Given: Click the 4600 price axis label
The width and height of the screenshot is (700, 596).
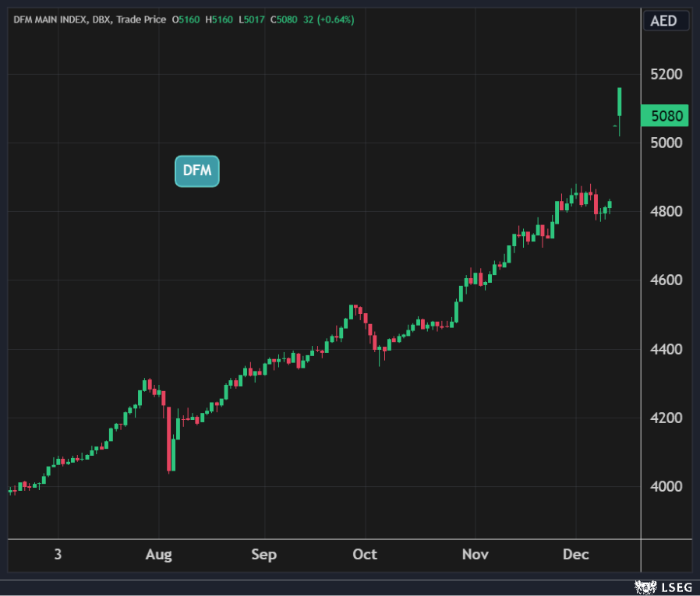Looking at the screenshot, I should point(666,280).
